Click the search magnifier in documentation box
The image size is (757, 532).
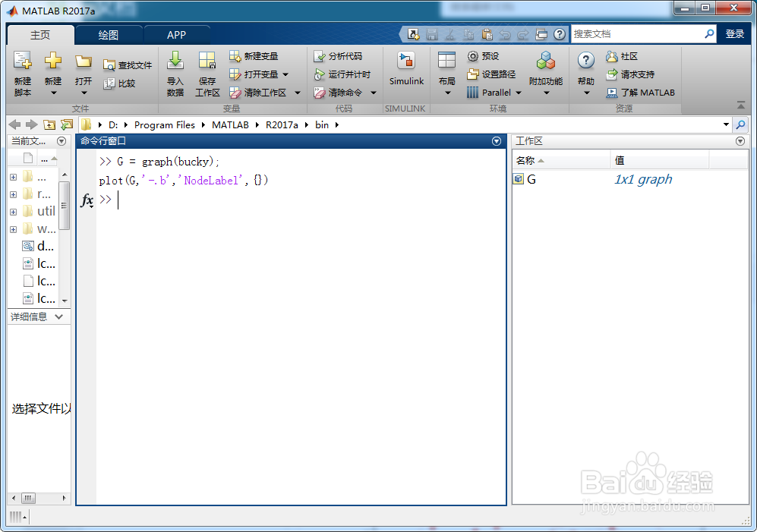(x=709, y=34)
